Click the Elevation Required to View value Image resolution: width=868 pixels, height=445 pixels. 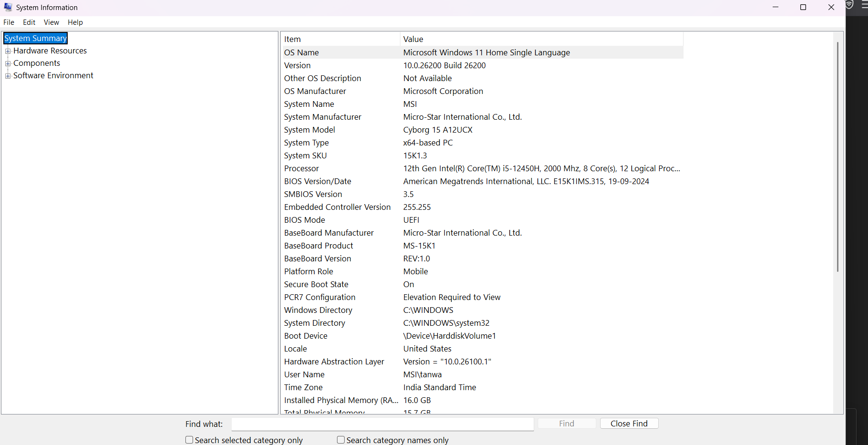coord(452,297)
